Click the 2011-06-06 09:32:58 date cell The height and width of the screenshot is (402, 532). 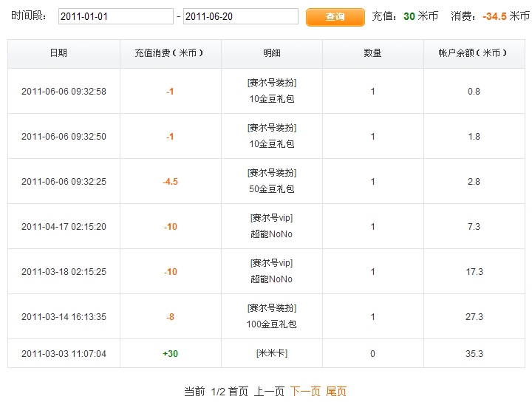click(64, 91)
